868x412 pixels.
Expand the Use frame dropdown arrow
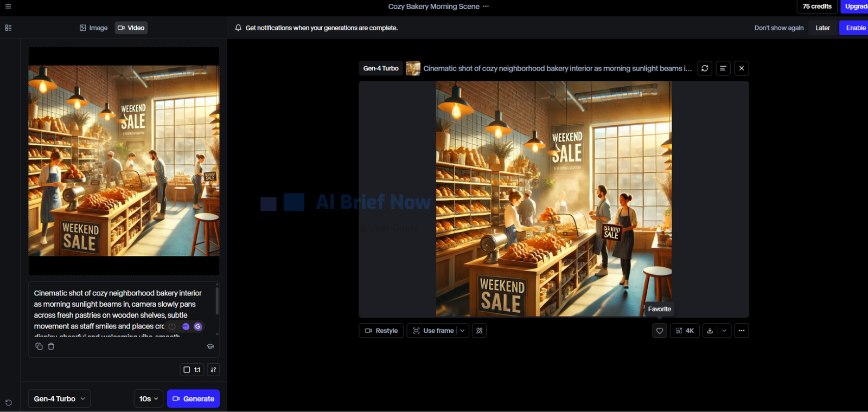[463, 331]
